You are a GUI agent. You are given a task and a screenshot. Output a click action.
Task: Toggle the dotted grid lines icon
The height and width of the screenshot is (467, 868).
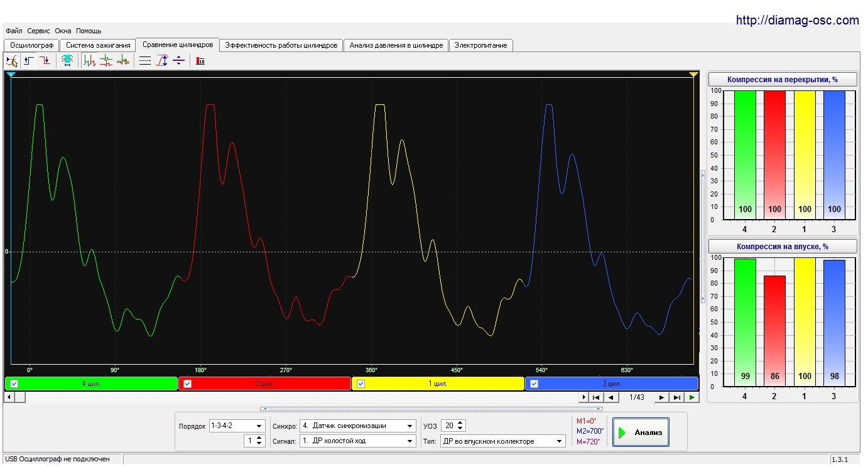(145, 61)
